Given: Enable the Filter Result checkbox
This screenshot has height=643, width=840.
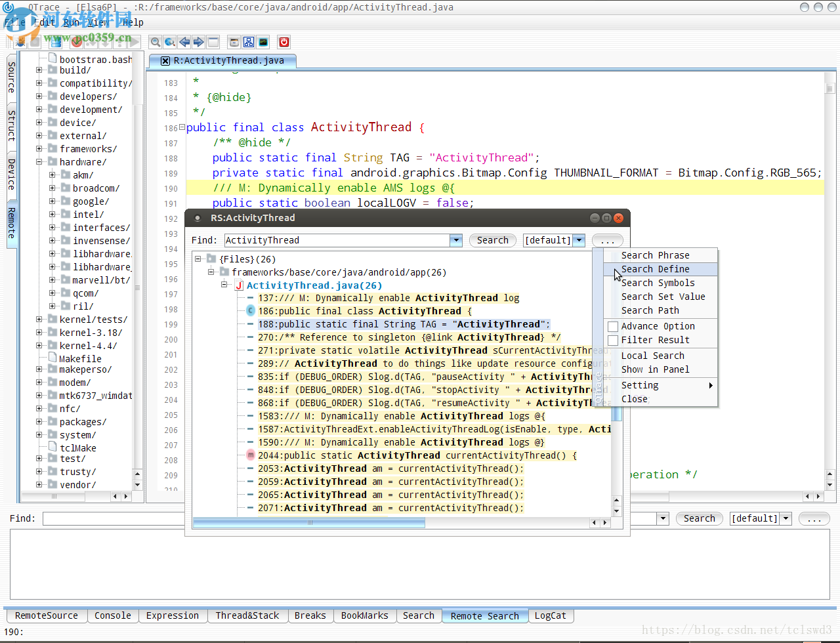Looking at the screenshot, I should 613,340.
